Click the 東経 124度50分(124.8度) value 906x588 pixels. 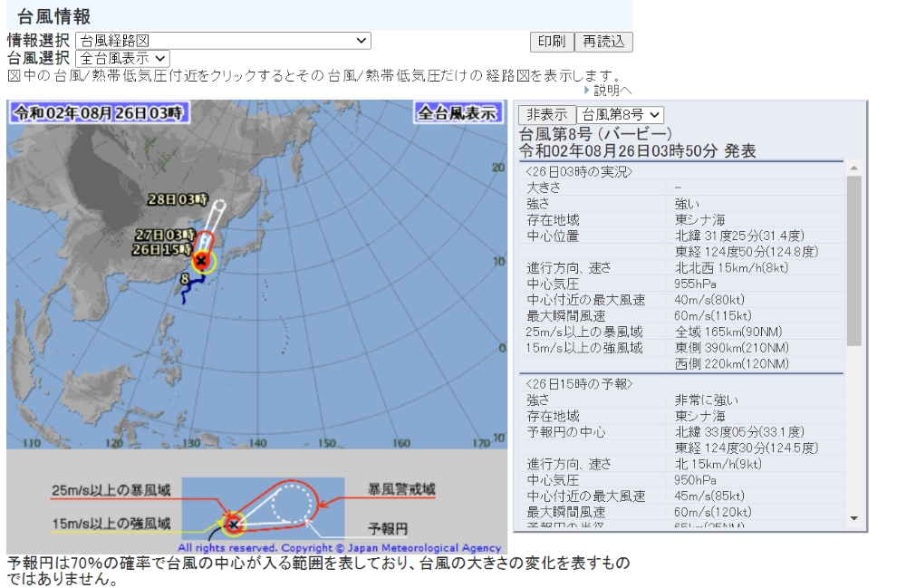click(746, 252)
